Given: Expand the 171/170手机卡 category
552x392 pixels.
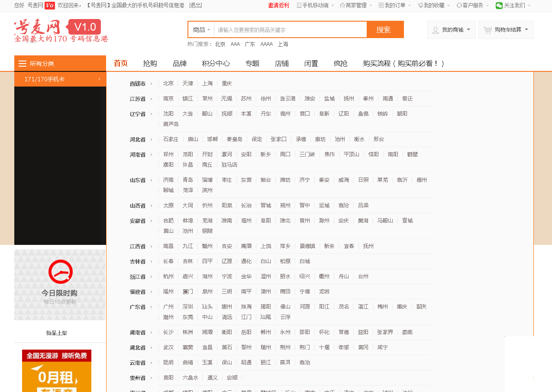Looking at the screenshot, I should 60,79.
